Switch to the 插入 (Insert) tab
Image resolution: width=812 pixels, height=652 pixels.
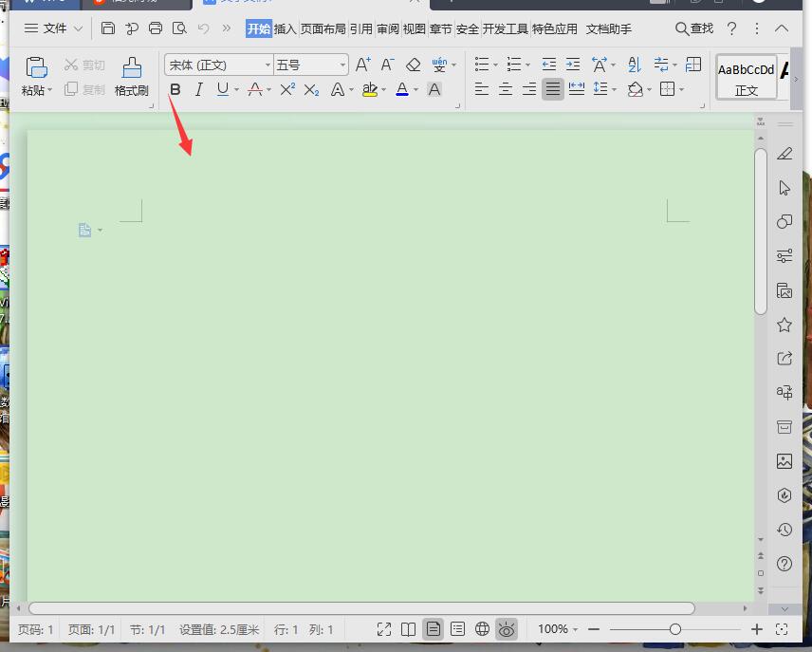click(286, 28)
